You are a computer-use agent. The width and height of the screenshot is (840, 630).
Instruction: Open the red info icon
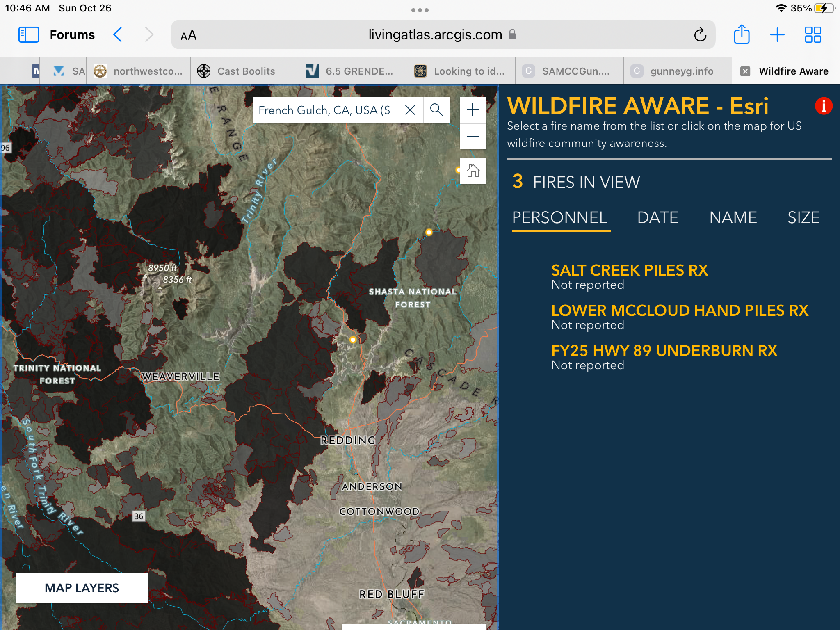click(x=823, y=106)
